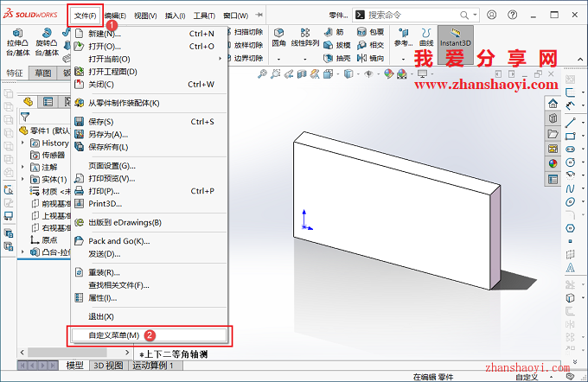Expand Open Recent (打开当前) submenu arrow
This screenshot has height=382, width=588.
coord(220,59)
